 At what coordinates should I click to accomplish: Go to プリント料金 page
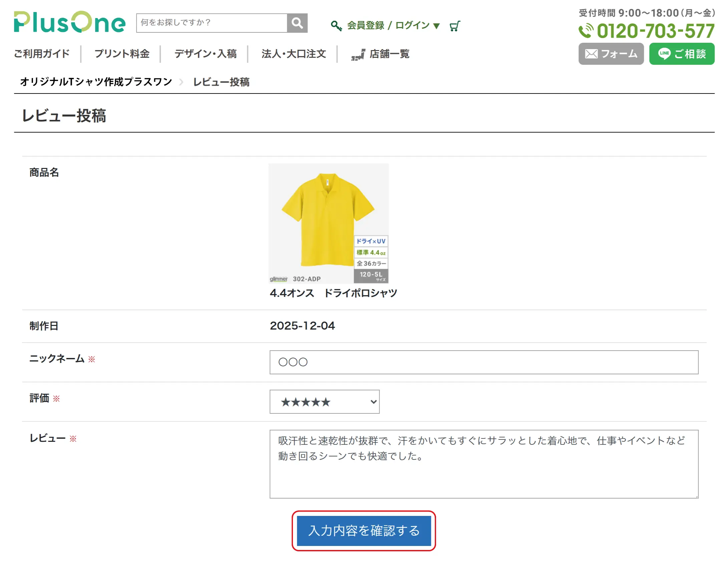coord(122,54)
